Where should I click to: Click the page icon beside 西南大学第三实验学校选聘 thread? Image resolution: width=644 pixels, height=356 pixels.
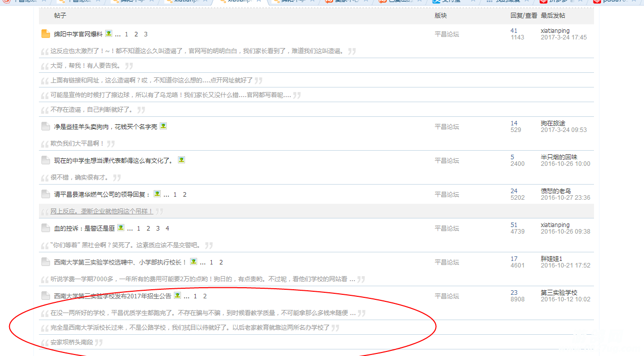coord(45,262)
